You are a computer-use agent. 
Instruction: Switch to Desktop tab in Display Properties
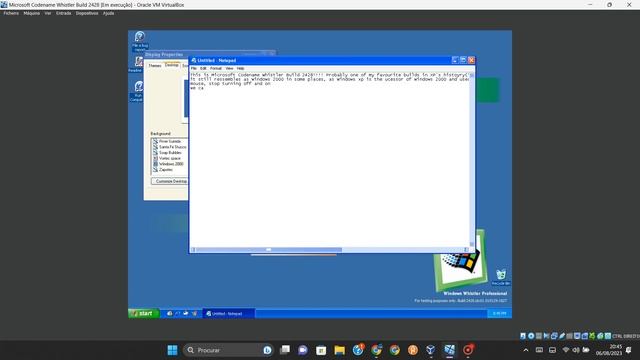[x=172, y=65]
